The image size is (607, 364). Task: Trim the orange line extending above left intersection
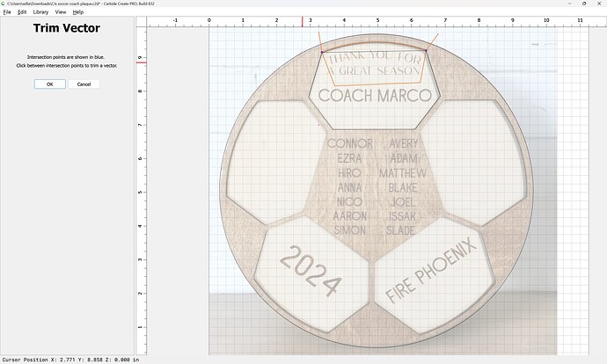(320, 42)
